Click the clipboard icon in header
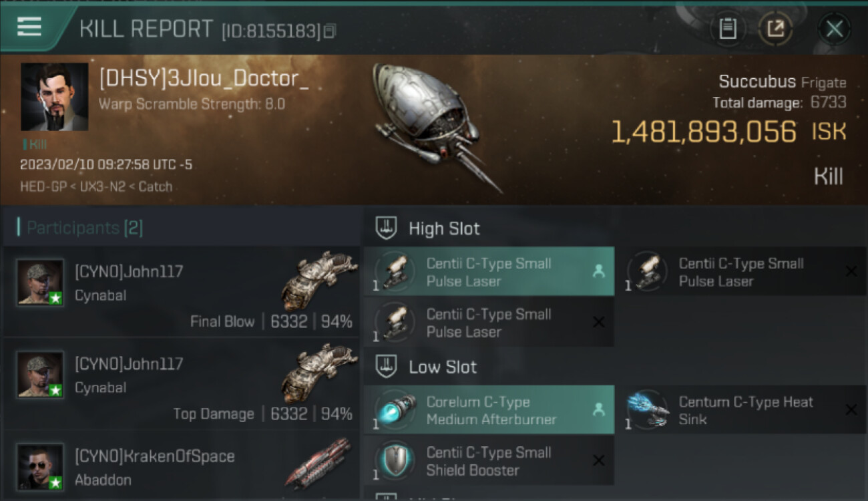Screen dimensions: 868x501 tap(728, 29)
